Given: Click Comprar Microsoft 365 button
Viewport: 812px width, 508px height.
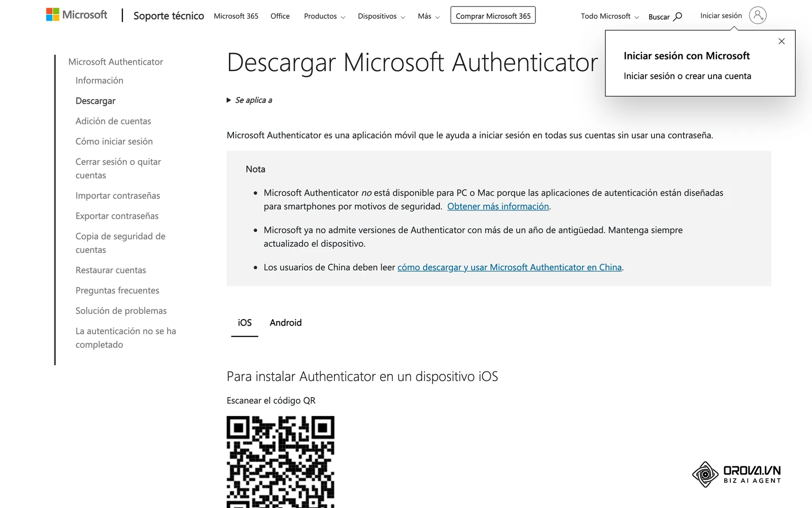Looking at the screenshot, I should pos(493,16).
